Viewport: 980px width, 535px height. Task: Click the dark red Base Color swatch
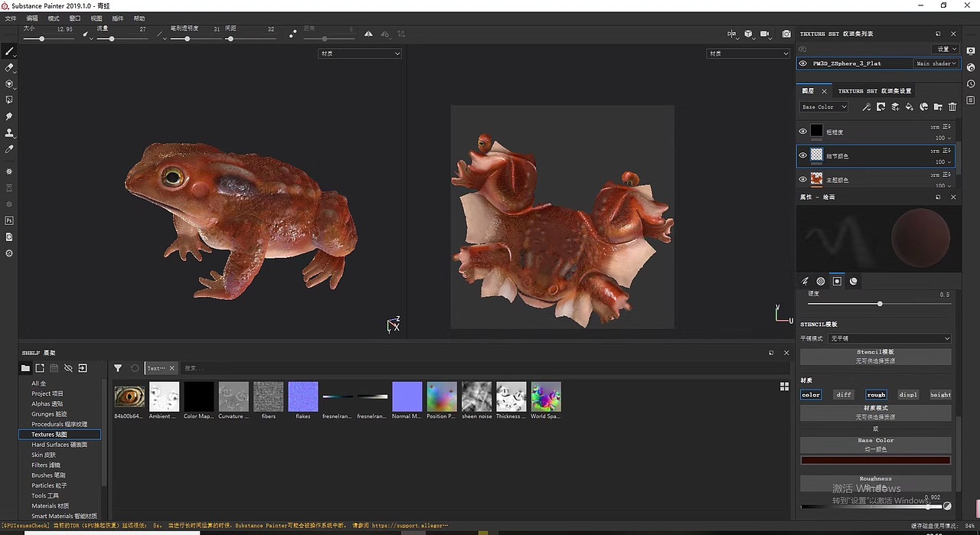coord(875,460)
